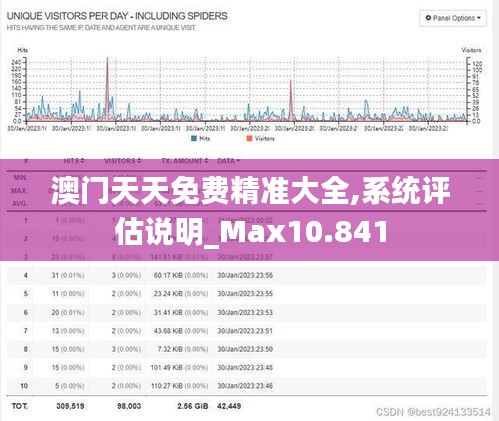The height and width of the screenshot is (421, 499).
Task: Click the '31.41 KiB' transfer amount
Action: (x=168, y=312)
